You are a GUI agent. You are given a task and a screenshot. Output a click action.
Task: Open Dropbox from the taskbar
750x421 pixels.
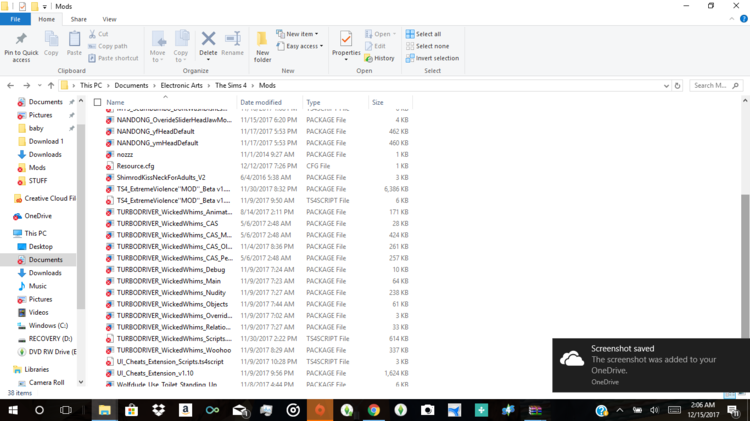pos(158,410)
